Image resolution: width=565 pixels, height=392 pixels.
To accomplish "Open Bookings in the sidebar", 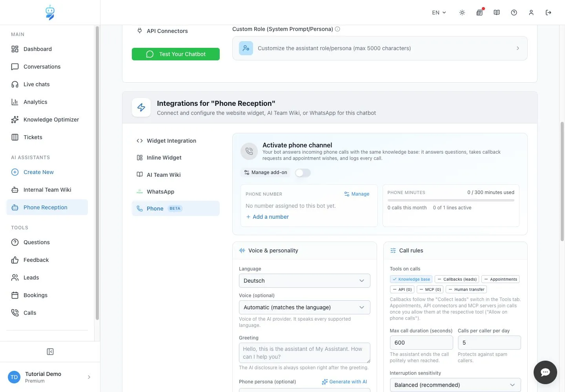I will click(x=47, y=295).
